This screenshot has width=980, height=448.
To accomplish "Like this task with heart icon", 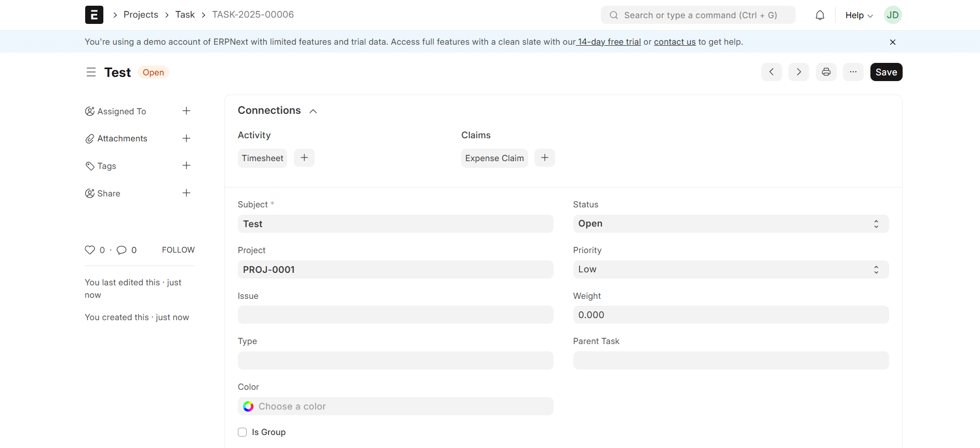I will (x=90, y=250).
